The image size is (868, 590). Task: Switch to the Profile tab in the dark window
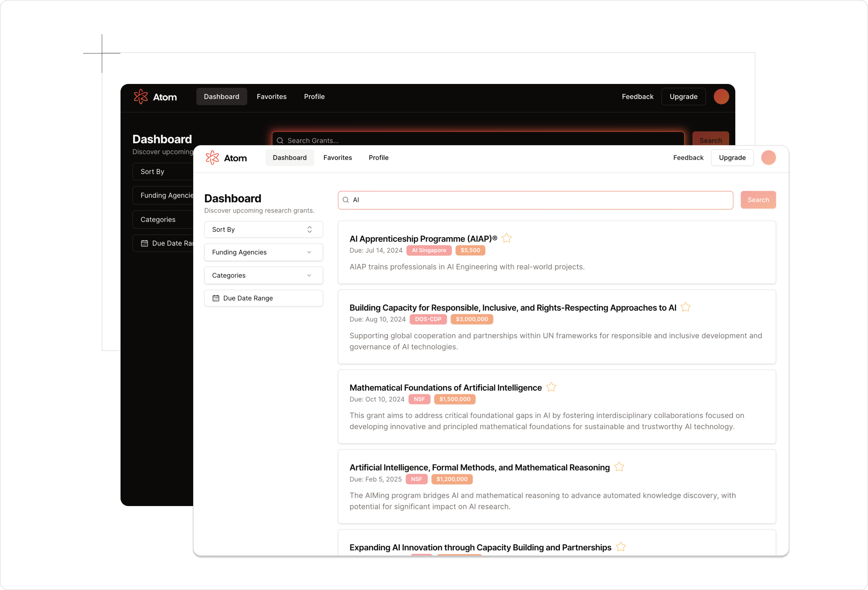314,97
